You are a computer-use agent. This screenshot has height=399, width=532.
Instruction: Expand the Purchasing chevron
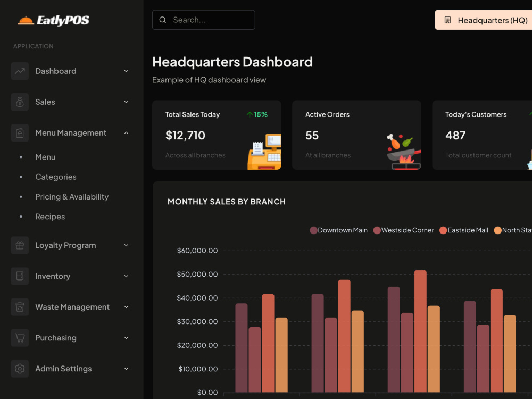126,338
